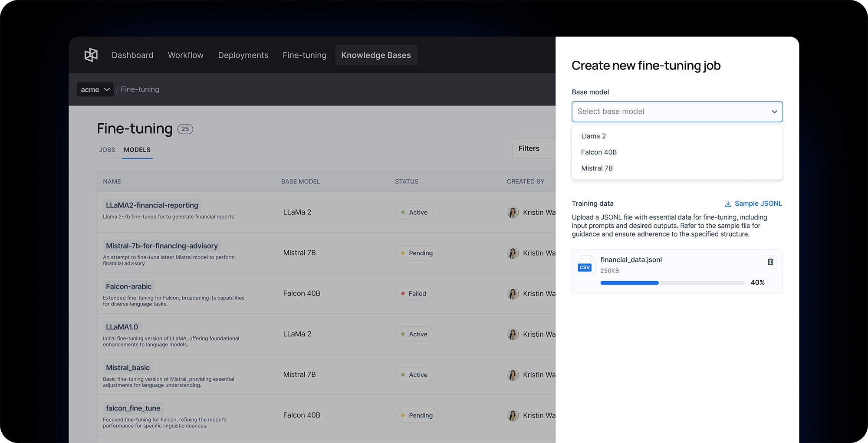This screenshot has height=443, width=868.
Task: Select the Mistral-7b-for-financing-advisory model name
Action: (161, 246)
